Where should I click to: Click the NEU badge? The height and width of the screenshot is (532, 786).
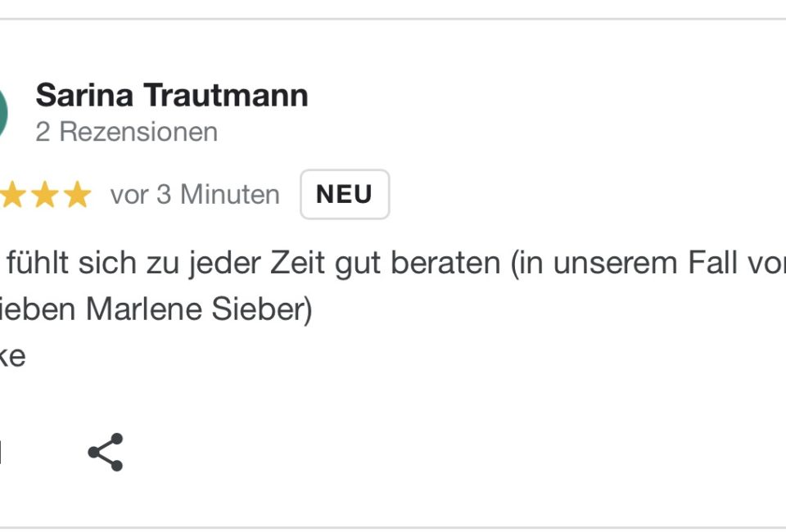coord(344,195)
